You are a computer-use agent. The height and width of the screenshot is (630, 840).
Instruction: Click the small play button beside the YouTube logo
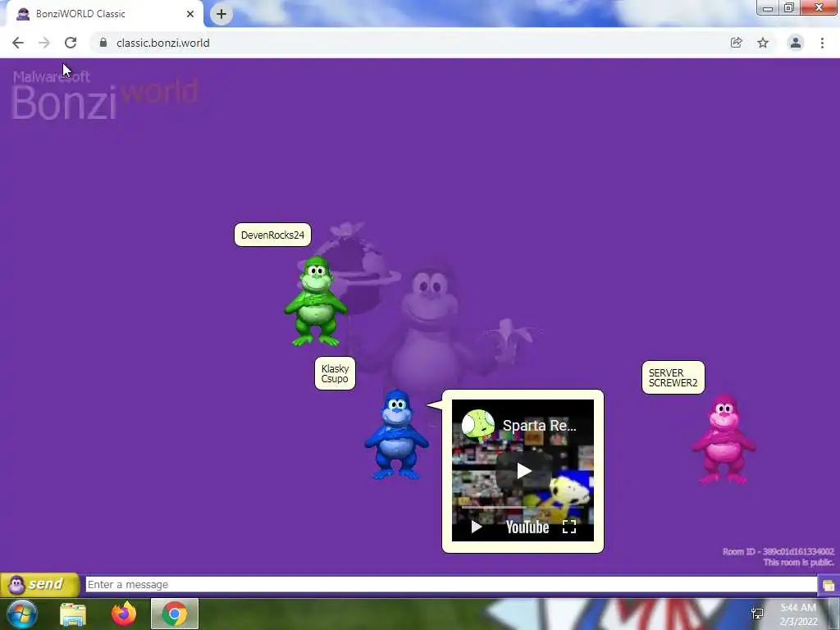476,527
